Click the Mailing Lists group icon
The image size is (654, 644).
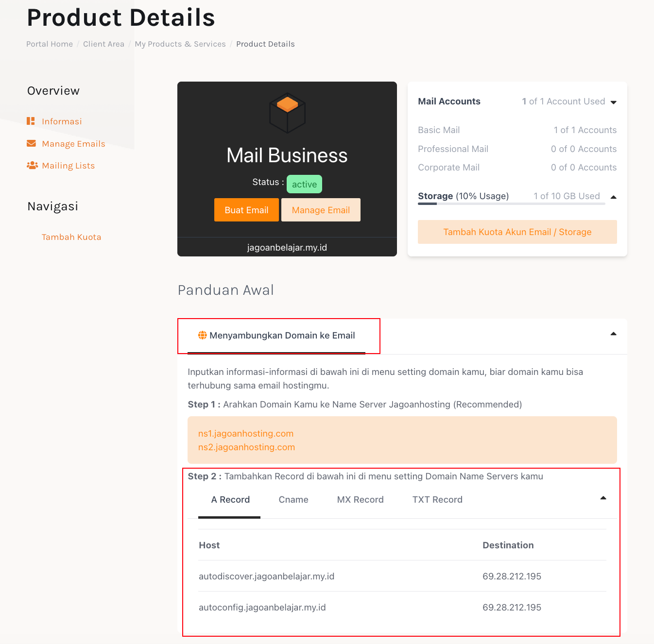32,165
